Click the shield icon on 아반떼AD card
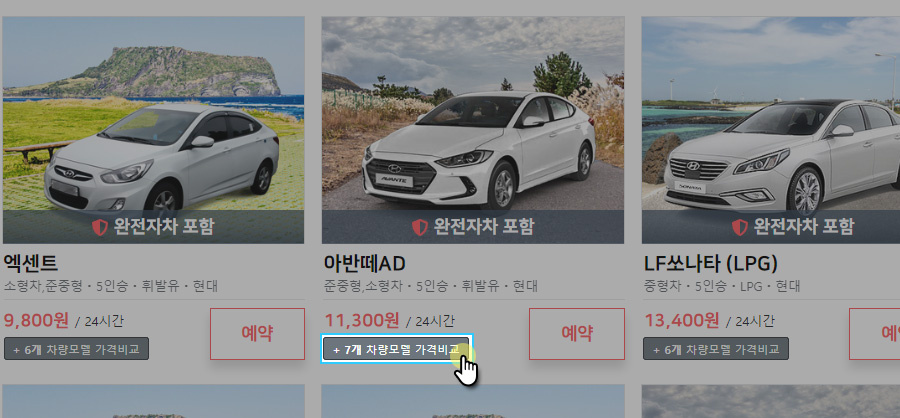 [420, 227]
